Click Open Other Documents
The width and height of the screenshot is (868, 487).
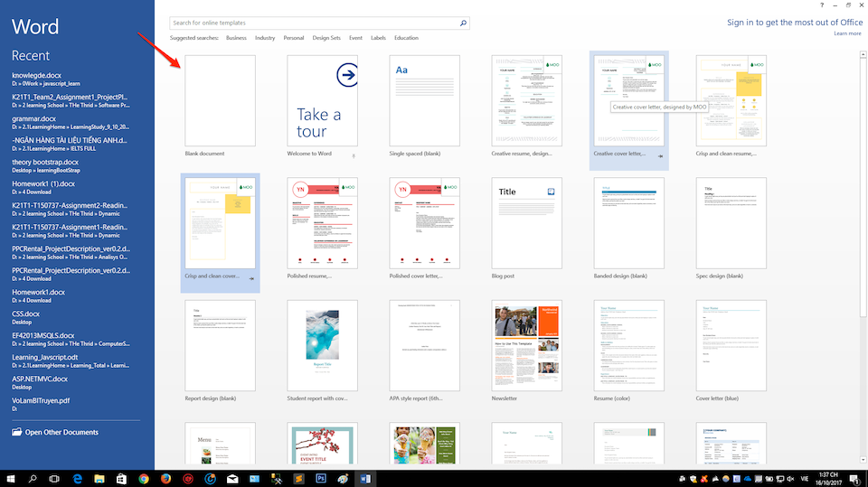(55, 432)
